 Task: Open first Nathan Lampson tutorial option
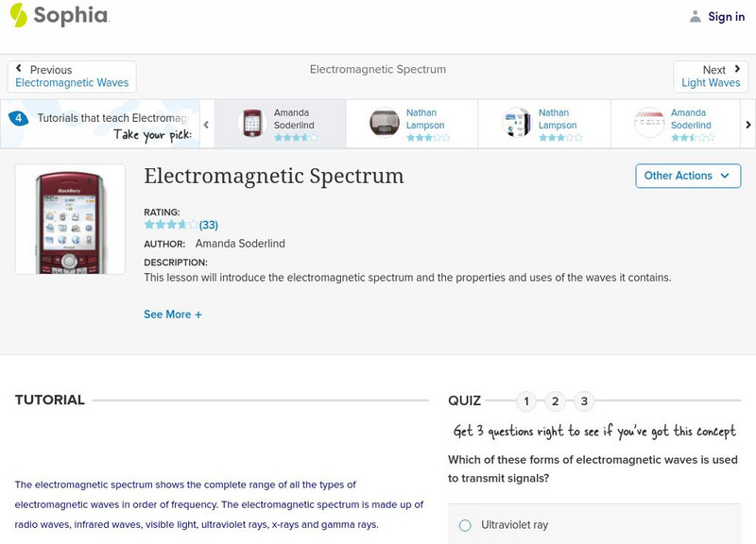(x=385, y=124)
